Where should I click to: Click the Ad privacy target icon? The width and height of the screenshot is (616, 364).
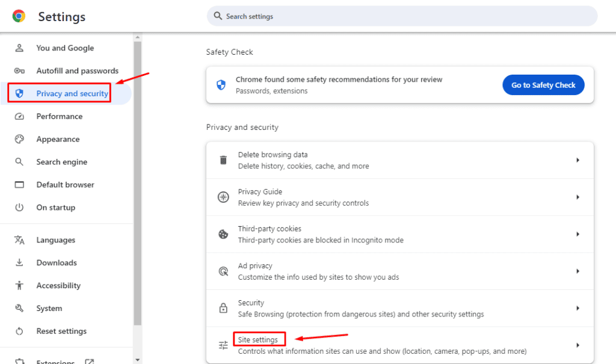coord(223,271)
